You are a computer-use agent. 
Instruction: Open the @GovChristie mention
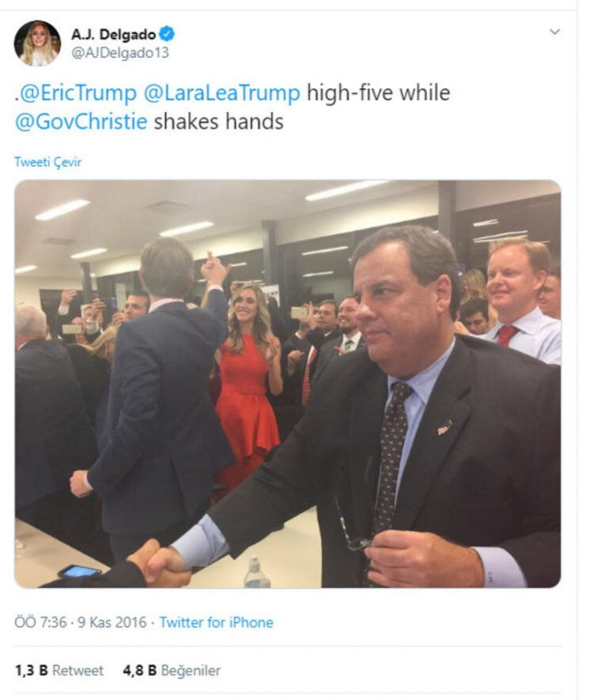click(x=81, y=121)
